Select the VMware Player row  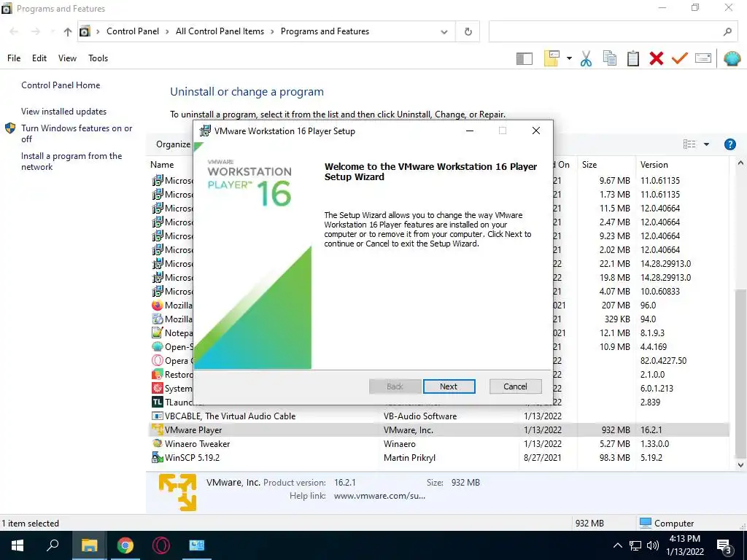[x=439, y=430]
